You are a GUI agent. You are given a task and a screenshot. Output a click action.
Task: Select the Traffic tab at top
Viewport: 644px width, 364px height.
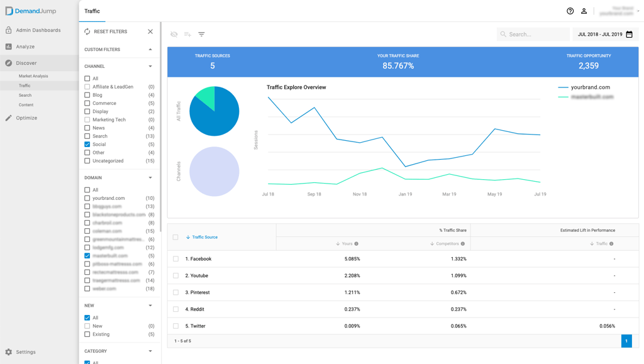(92, 11)
